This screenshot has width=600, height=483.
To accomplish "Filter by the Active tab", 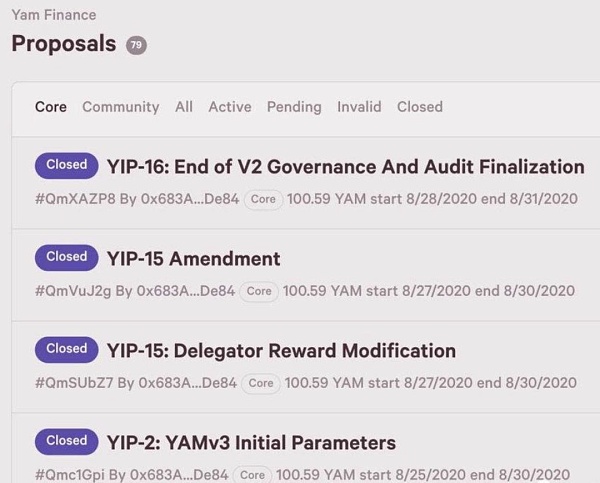I will click(x=230, y=107).
